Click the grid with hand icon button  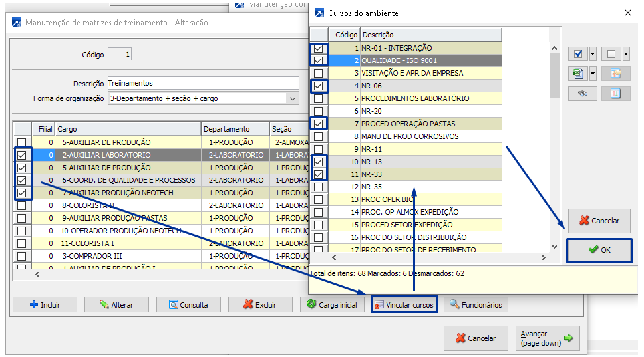point(615,74)
